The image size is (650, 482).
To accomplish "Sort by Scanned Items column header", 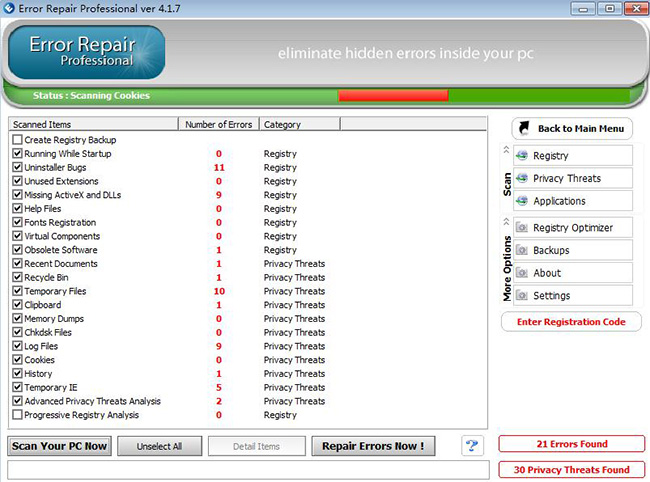I will point(93,124).
